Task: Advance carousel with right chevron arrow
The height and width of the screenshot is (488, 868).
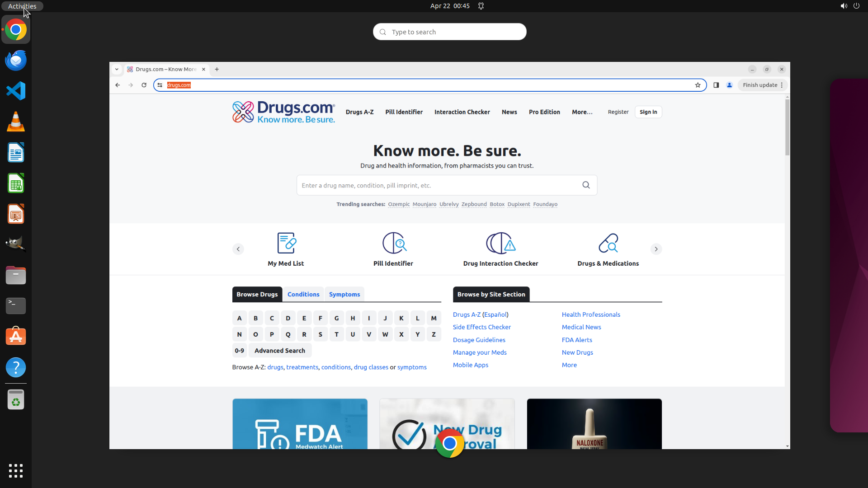Action: tap(656, 249)
